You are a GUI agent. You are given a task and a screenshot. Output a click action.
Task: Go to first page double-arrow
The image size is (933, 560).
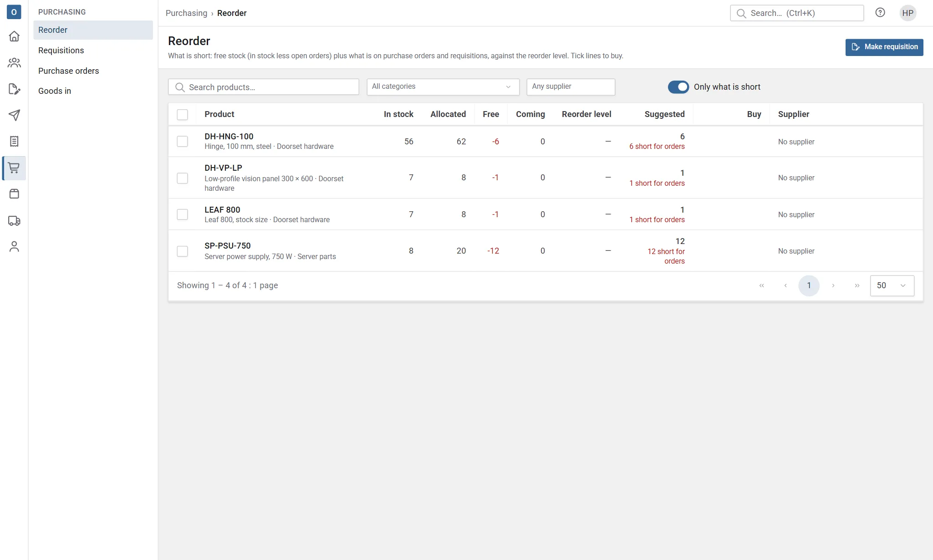point(762,286)
